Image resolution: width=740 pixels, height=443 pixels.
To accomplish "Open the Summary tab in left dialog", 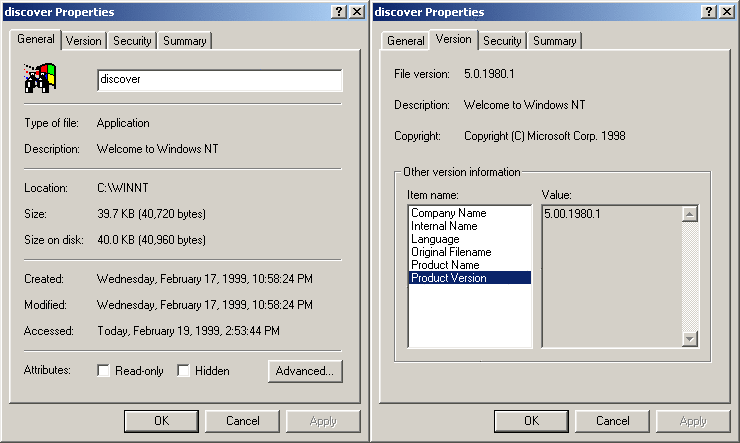I will click(x=185, y=41).
